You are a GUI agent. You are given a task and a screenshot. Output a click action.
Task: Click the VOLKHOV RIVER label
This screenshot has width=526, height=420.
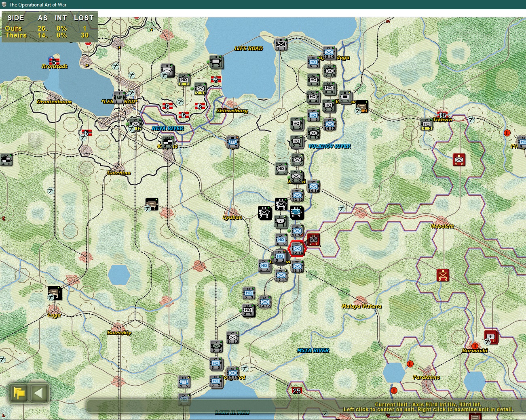329,146
